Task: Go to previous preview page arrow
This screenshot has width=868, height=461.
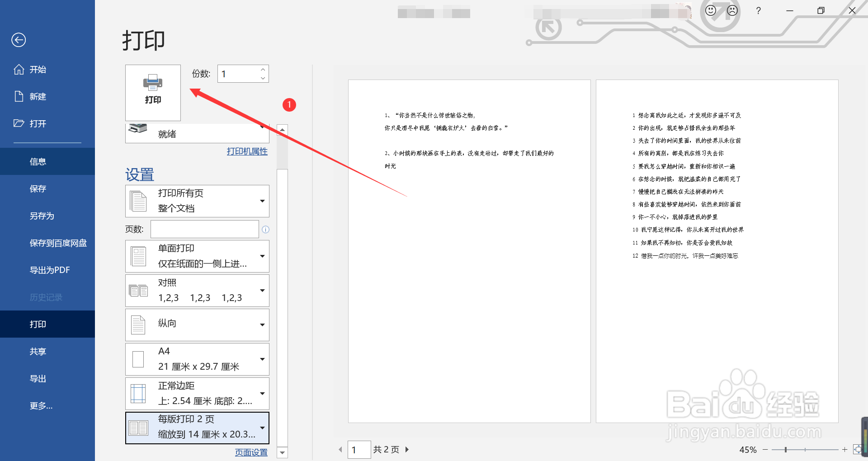Action: click(340, 450)
